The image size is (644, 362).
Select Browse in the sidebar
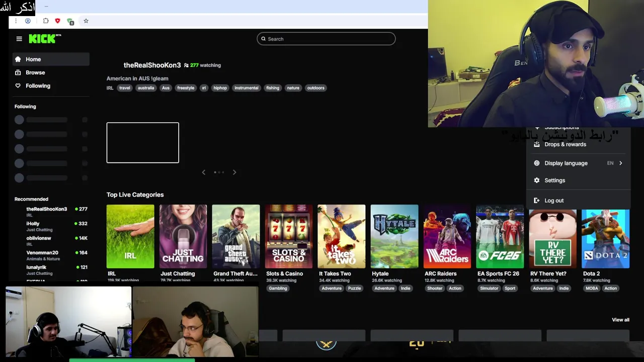coord(51,72)
